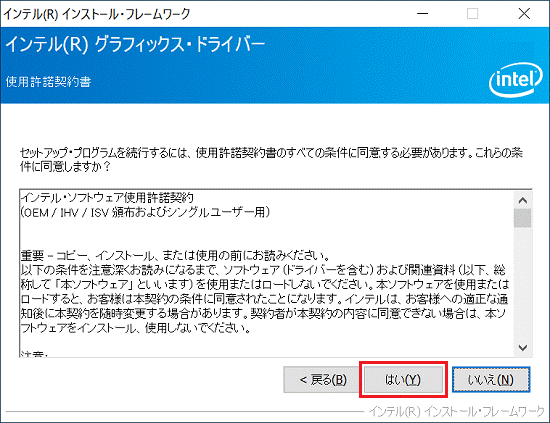Click the disabled maximize window button

[472, 14]
